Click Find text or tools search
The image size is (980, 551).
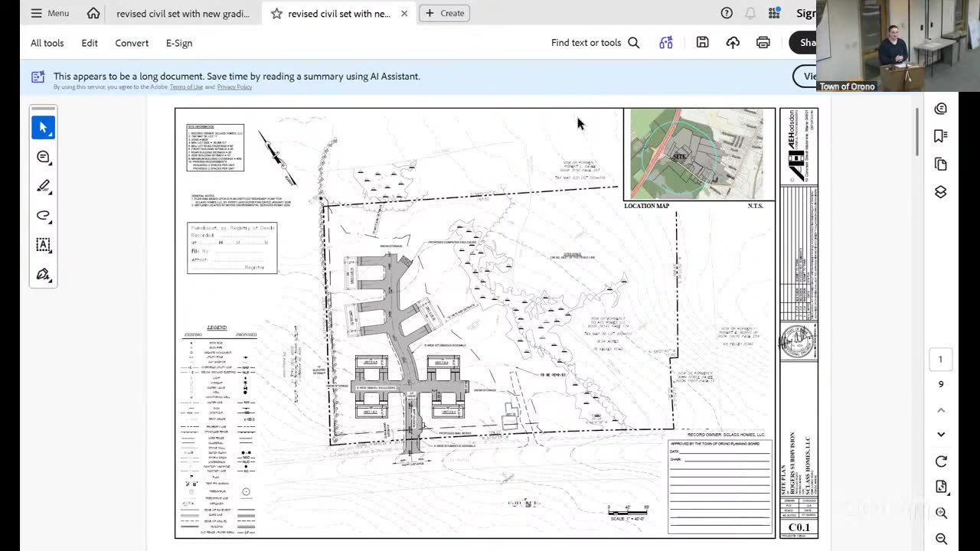(x=595, y=43)
